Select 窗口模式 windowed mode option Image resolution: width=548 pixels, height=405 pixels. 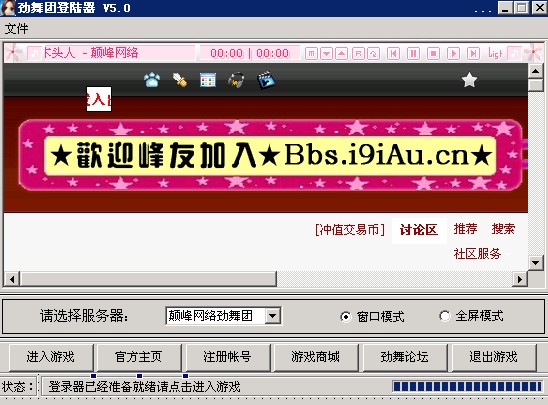point(373,317)
